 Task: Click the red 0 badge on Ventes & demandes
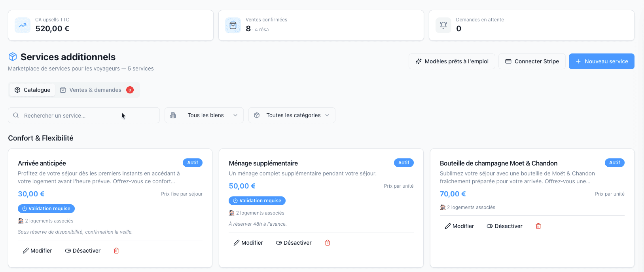point(130,90)
